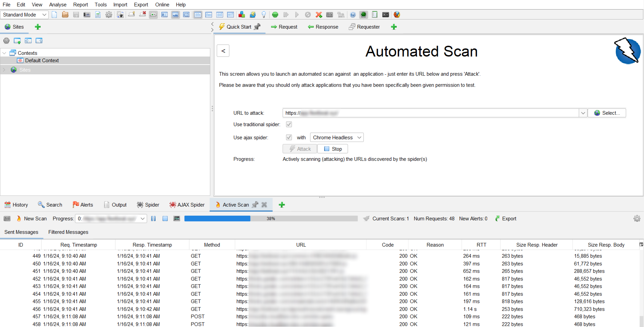Click the Stop button under ajax spider
Viewport: 644px width, 327px height.
coord(332,149)
